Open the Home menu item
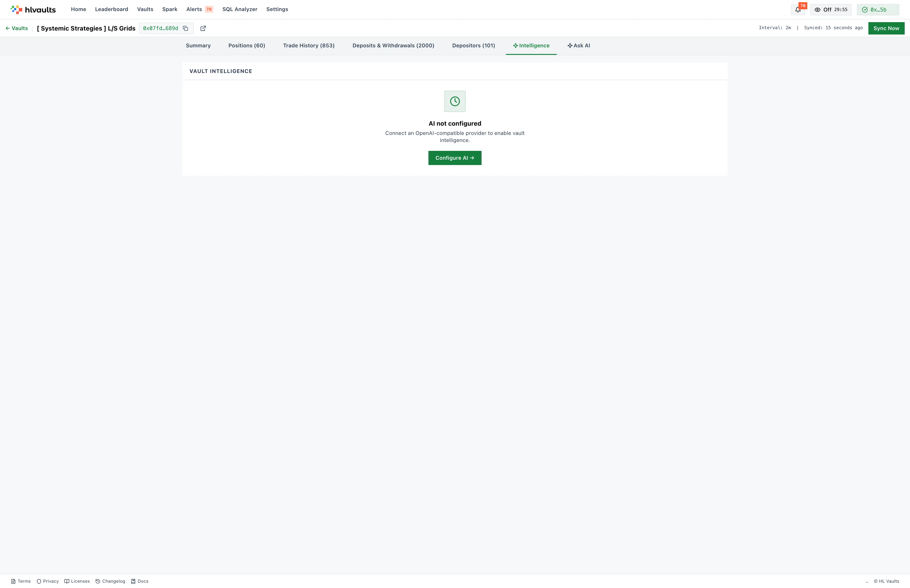 [x=78, y=9]
